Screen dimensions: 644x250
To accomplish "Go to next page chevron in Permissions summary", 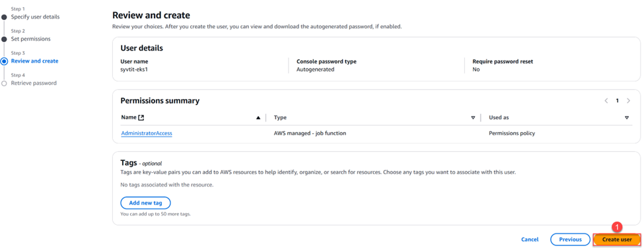I will click(628, 100).
